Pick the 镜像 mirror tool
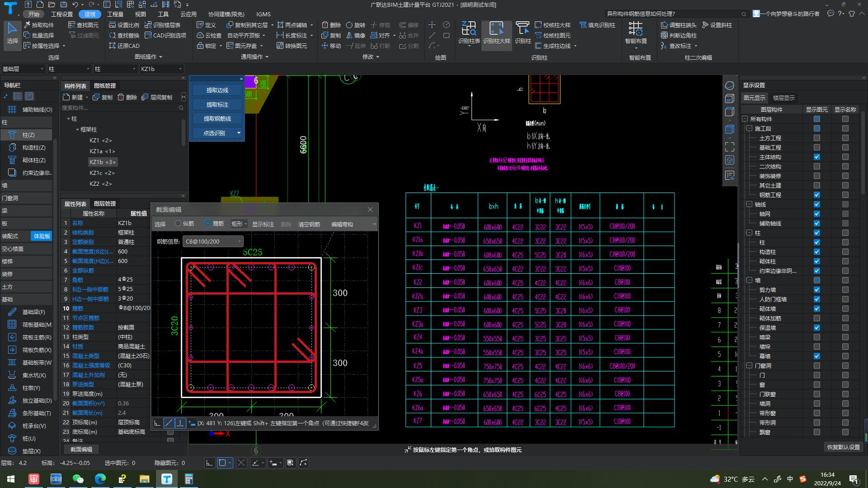This screenshot has width=868, height=488. [x=355, y=35]
